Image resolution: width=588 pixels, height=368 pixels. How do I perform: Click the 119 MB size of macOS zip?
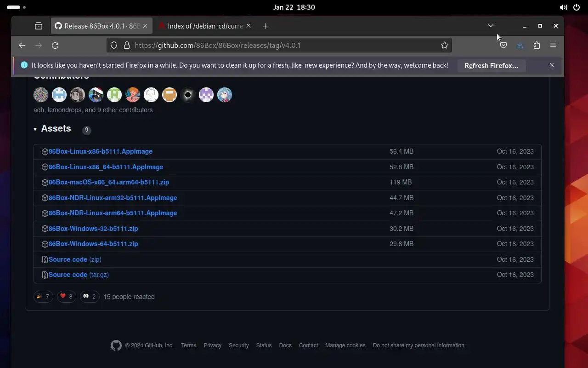[x=401, y=182]
